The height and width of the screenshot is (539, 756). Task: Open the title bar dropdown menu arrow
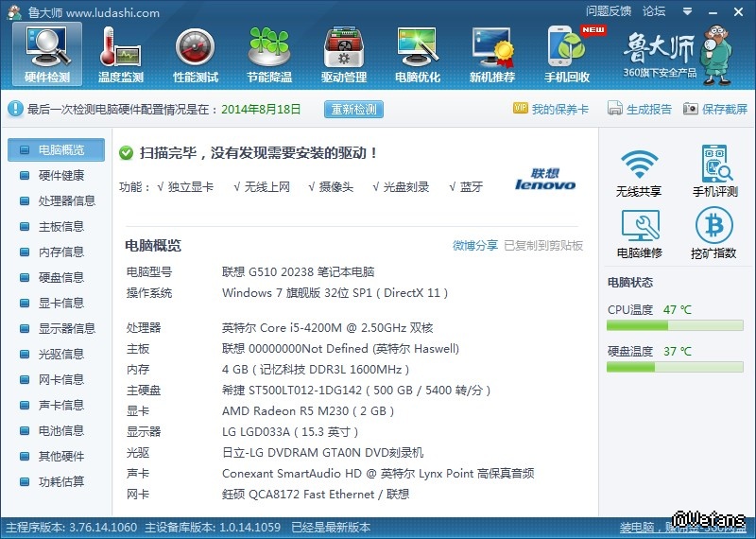pos(688,11)
